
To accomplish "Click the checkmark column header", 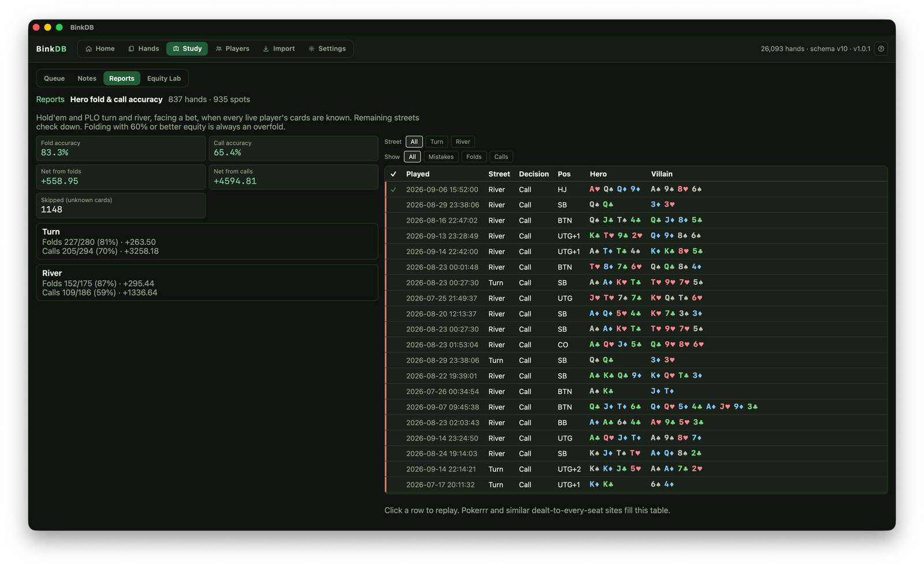I will [x=394, y=174].
